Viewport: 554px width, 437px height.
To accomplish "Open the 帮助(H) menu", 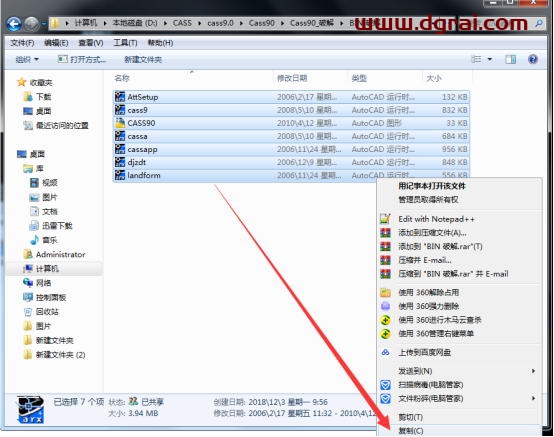I will 160,43.
